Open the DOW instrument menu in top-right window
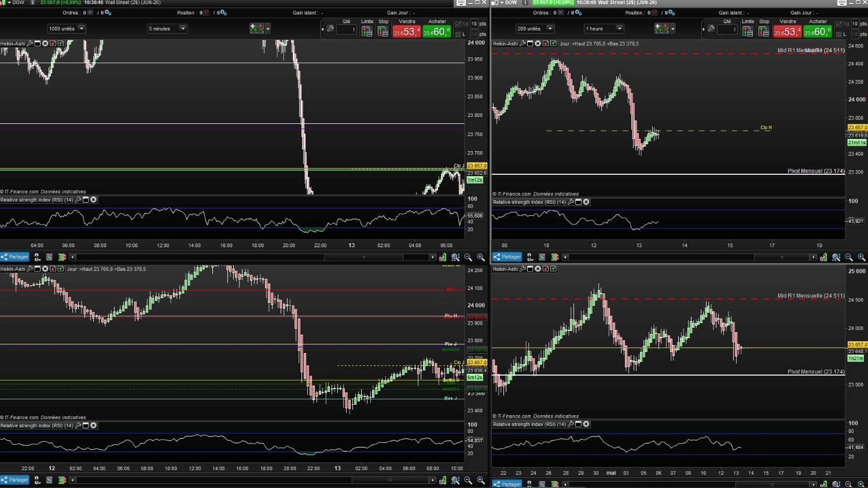This screenshot has height=488, width=868. tap(501, 2)
